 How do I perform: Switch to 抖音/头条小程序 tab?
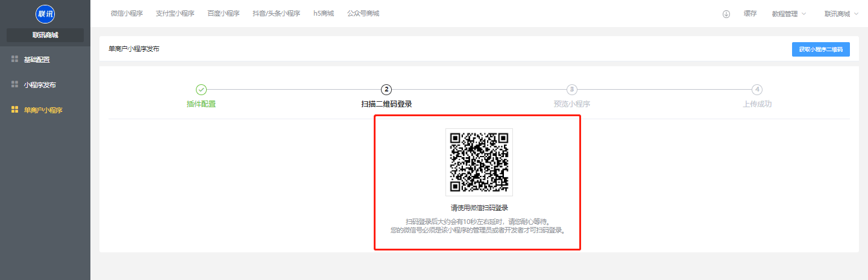[277, 13]
